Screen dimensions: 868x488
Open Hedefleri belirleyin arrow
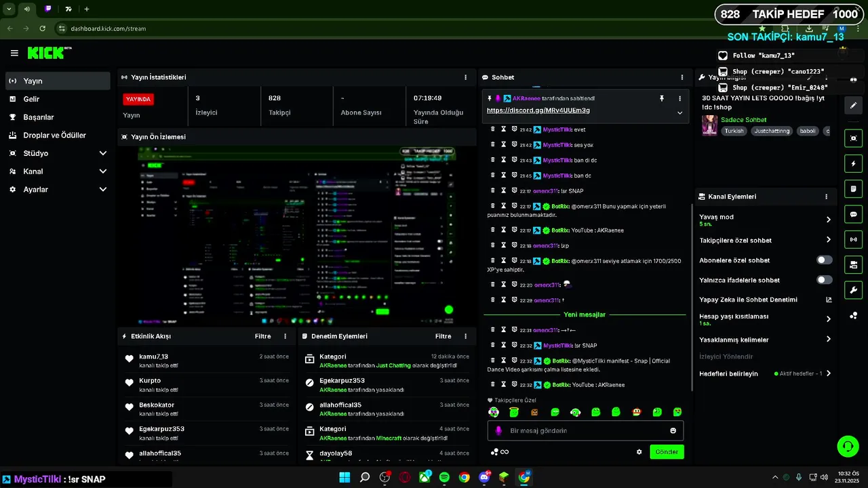pos(828,373)
